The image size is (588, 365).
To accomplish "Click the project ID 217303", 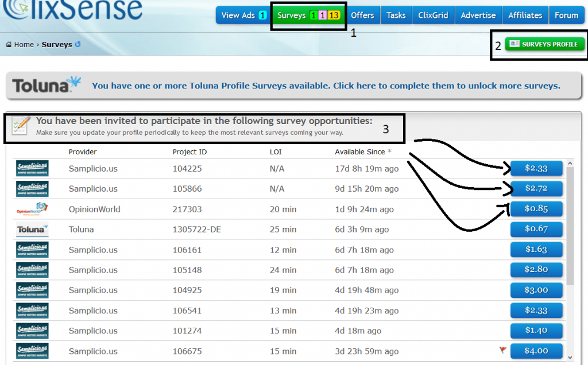I will point(187,209).
